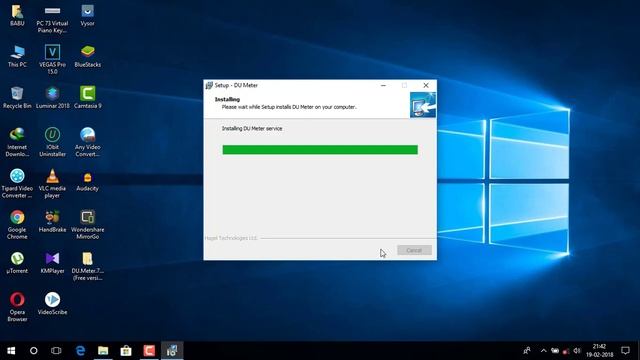The image size is (640, 360).
Task: Open the People icon in taskbar
Action: click(527, 351)
